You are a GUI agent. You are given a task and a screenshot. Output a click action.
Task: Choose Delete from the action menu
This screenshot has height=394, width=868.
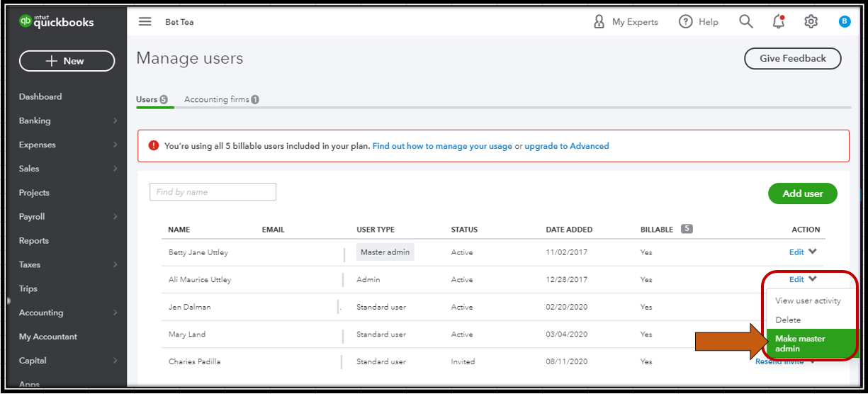pos(788,320)
